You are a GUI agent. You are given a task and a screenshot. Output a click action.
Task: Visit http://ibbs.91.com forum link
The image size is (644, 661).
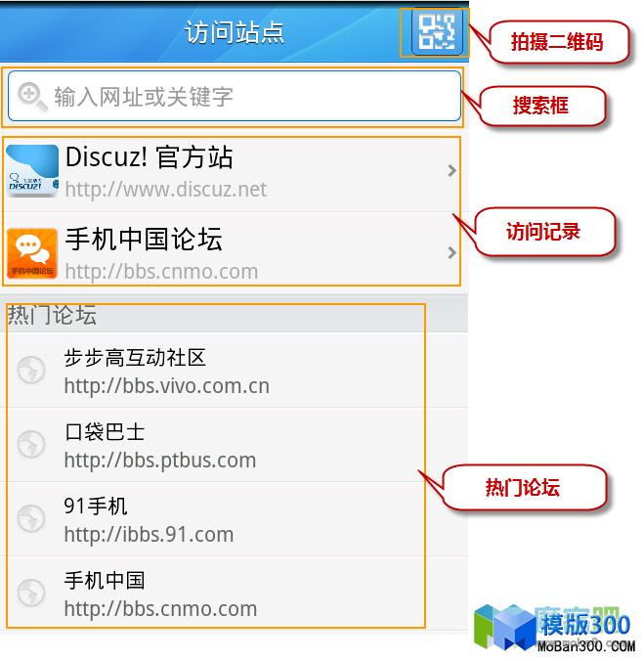(x=149, y=535)
